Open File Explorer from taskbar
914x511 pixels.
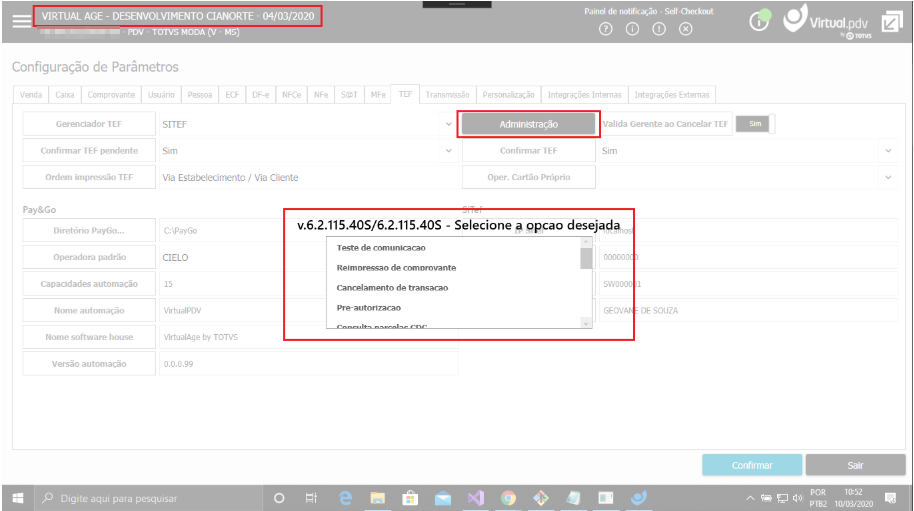coord(378,498)
